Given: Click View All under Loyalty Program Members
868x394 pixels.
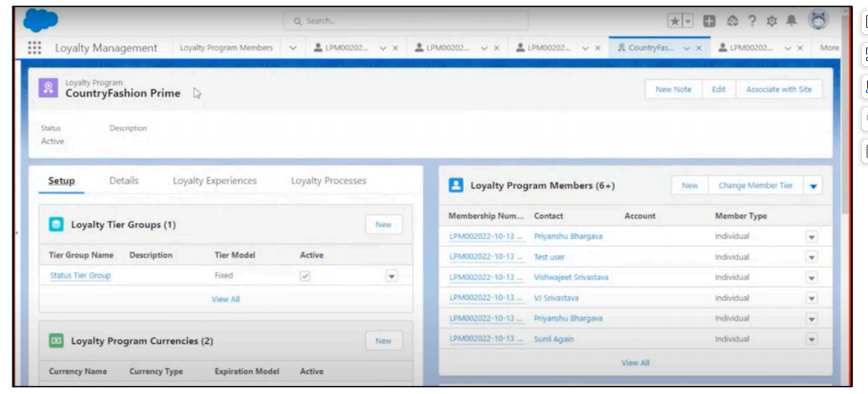Looking at the screenshot, I should coord(634,363).
